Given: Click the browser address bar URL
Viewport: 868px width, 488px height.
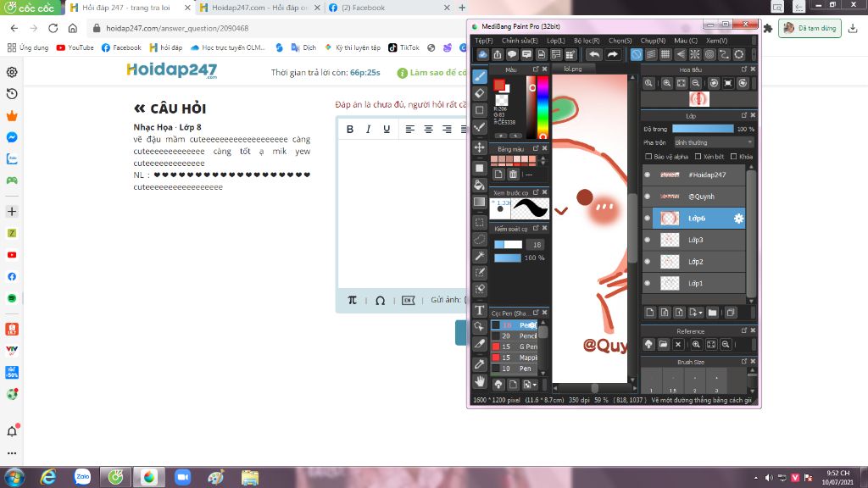Looking at the screenshot, I should coord(177,28).
